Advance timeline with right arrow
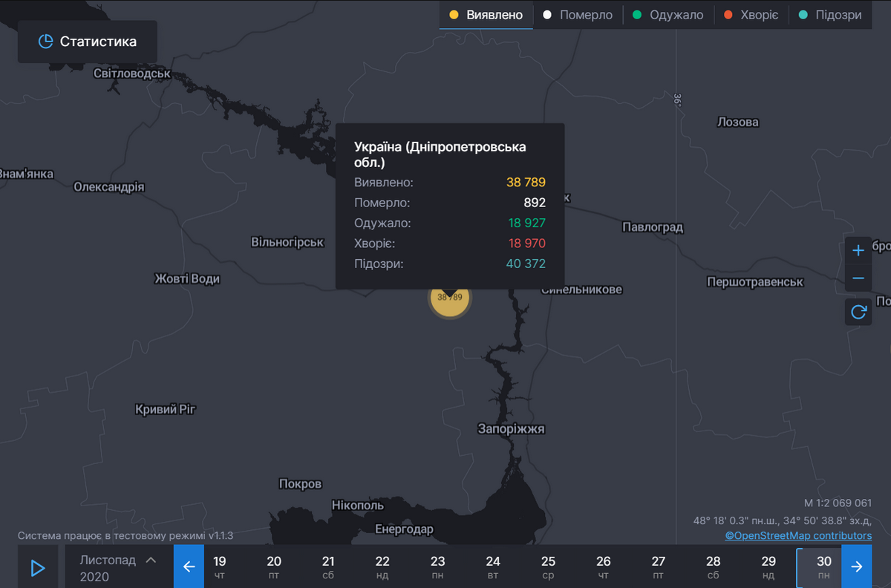891x588 pixels. (x=857, y=566)
